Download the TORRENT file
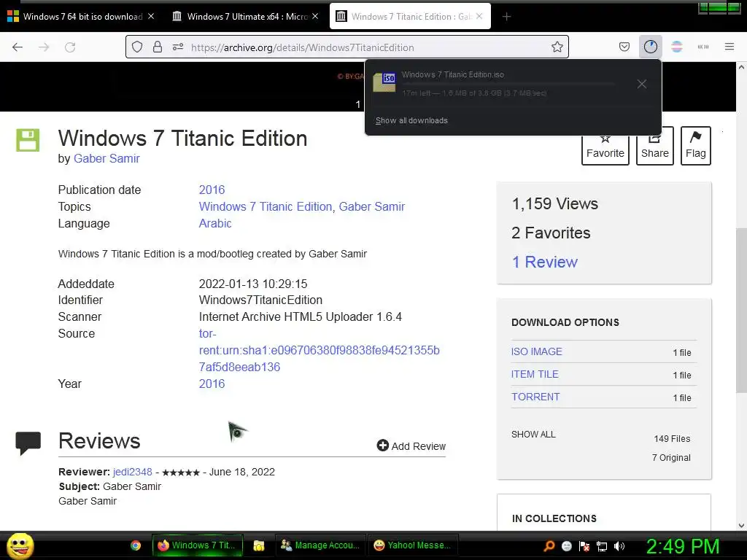The image size is (747, 560). point(535,397)
